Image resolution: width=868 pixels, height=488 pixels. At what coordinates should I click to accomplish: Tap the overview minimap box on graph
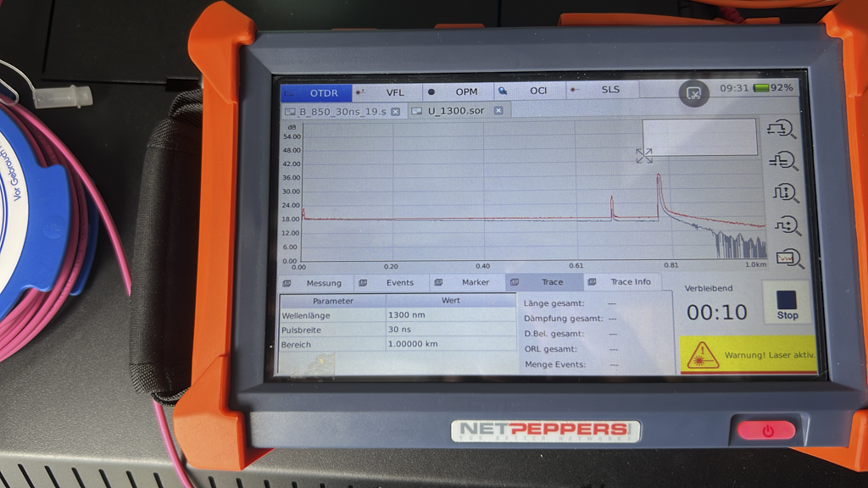tap(699, 136)
